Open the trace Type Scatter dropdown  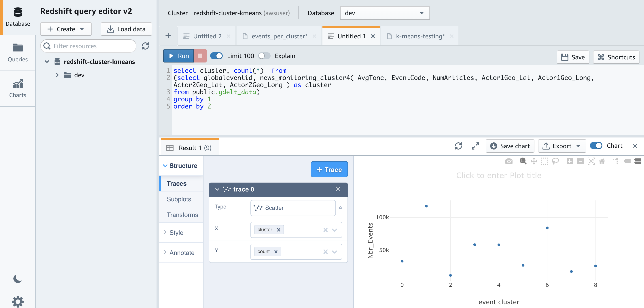point(293,208)
